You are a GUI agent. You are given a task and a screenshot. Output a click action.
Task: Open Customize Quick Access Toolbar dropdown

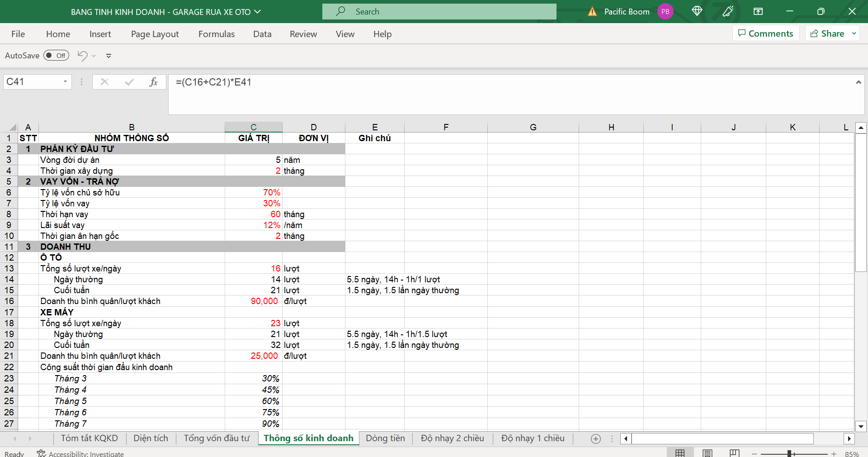pos(108,56)
